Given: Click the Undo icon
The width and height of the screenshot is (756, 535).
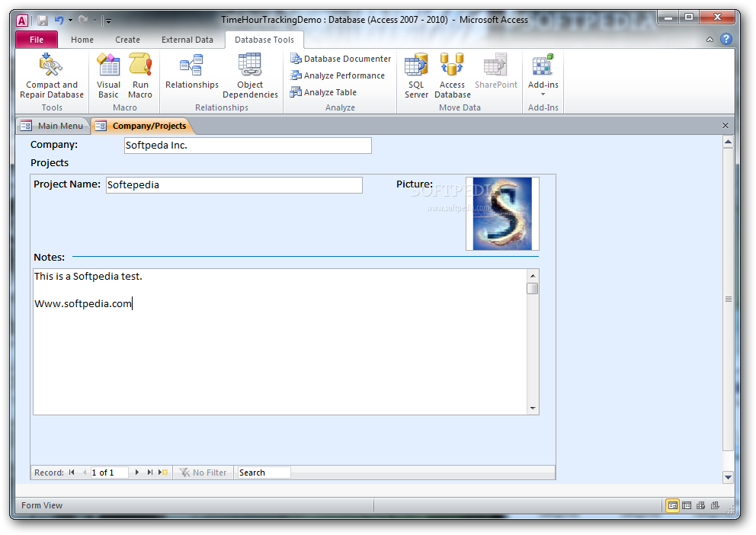Looking at the screenshot, I should pyautogui.click(x=59, y=21).
